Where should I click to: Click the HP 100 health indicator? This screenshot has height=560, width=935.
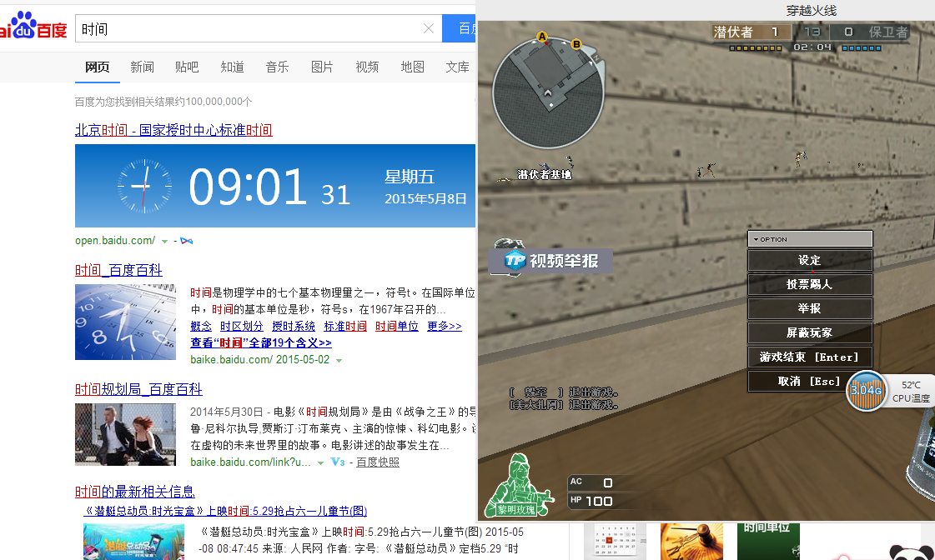pyautogui.click(x=591, y=501)
